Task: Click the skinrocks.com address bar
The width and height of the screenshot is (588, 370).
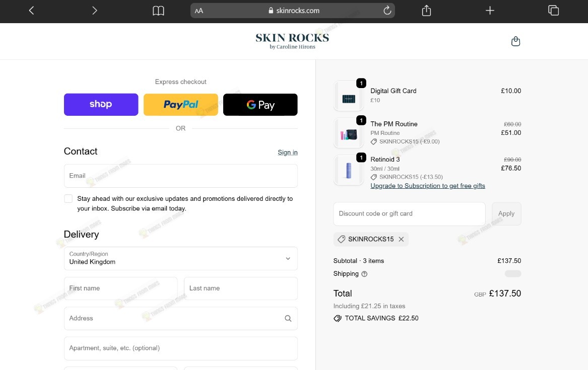Action: pyautogui.click(x=293, y=11)
